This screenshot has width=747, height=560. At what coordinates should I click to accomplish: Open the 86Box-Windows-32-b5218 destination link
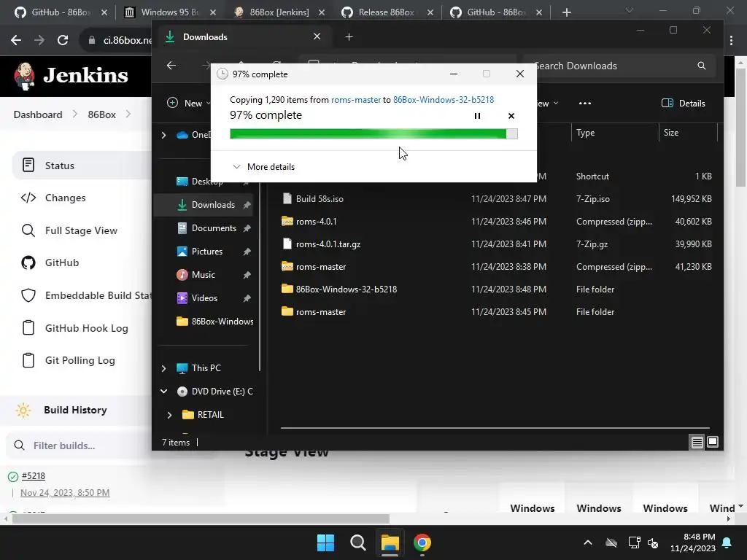click(x=444, y=99)
